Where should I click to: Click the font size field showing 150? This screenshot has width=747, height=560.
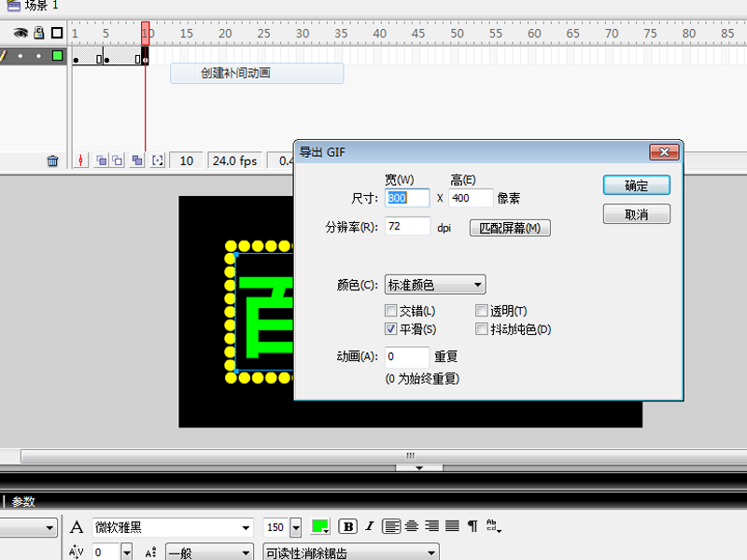click(275, 527)
